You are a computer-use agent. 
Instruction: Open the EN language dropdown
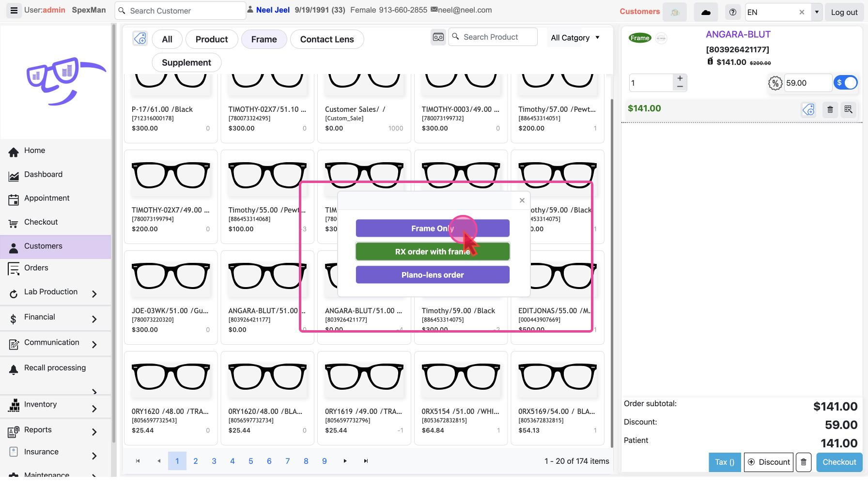pos(817,12)
